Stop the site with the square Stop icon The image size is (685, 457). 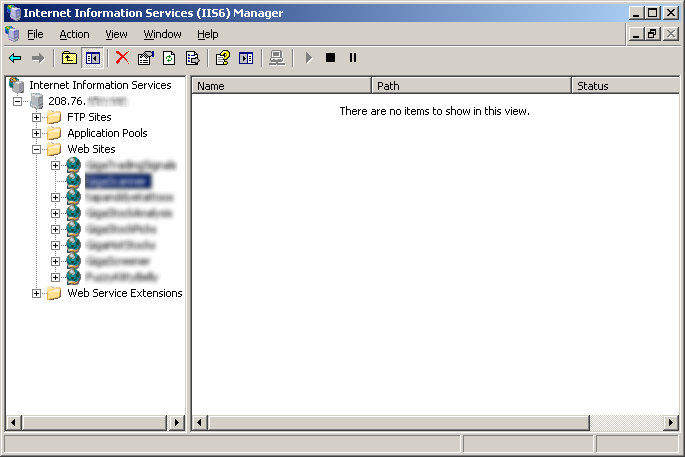point(331,58)
